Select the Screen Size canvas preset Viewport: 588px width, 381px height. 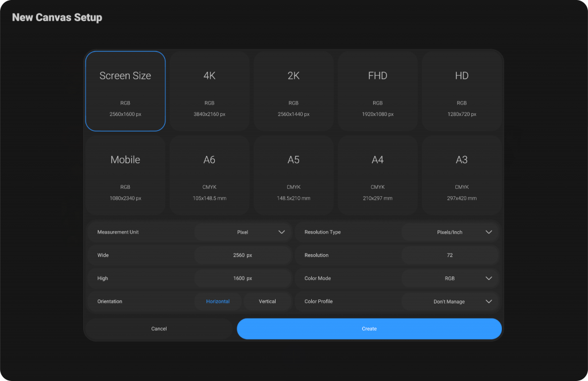click(125, 91)
